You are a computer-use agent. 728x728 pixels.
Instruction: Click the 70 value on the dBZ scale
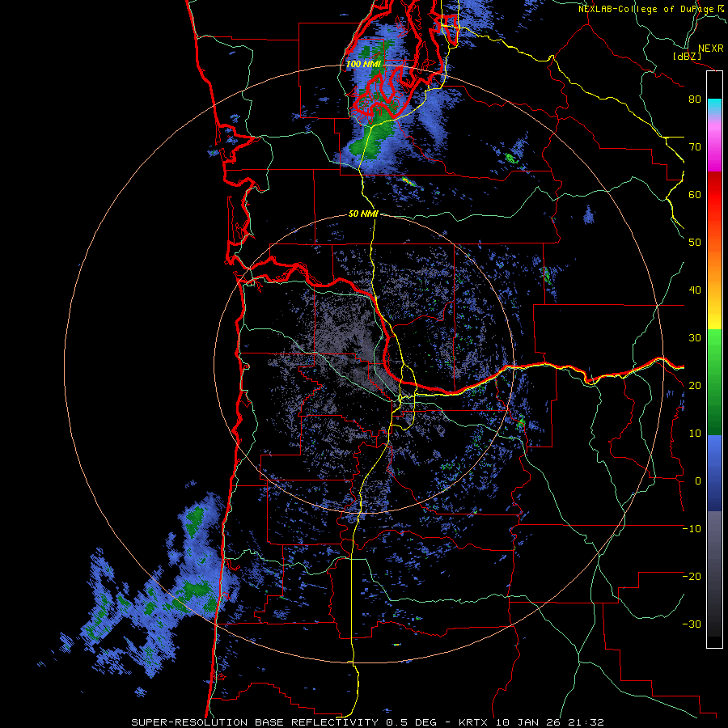coord(695,146)
